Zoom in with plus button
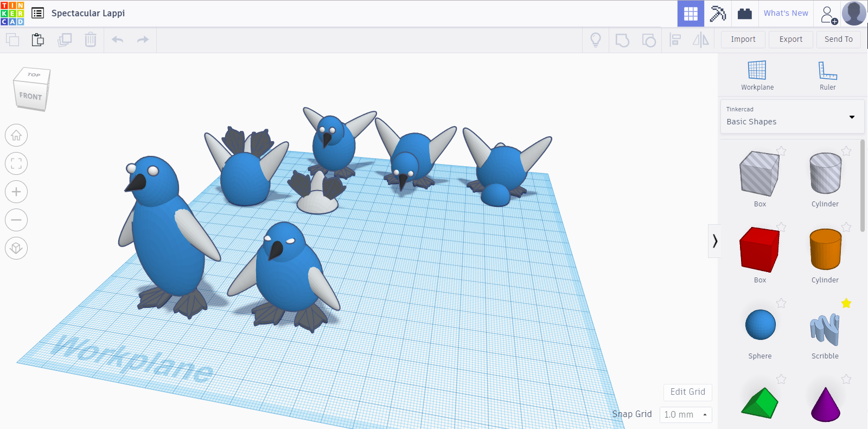The width and height of the screenshot is (868, 429). (16, 192)
